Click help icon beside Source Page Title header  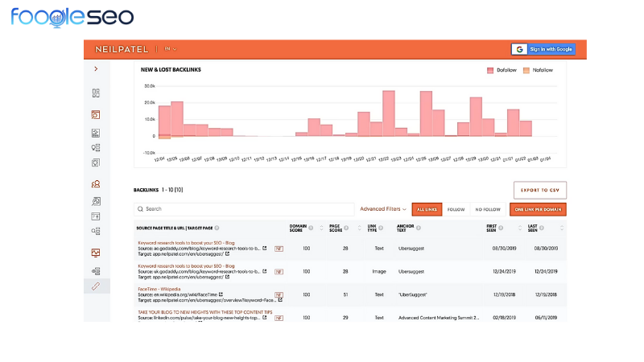pyautogui.click(x=217, y=228)
